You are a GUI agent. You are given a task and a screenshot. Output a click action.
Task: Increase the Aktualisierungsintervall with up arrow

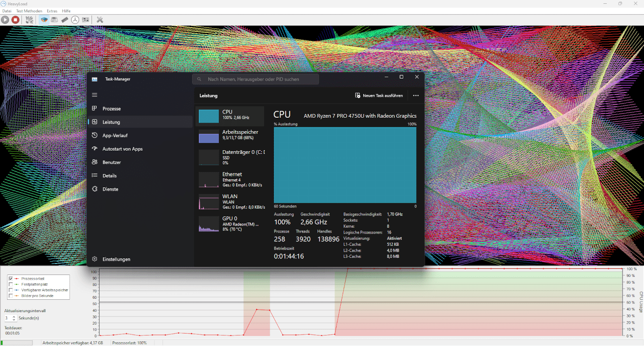coord(14,316)
